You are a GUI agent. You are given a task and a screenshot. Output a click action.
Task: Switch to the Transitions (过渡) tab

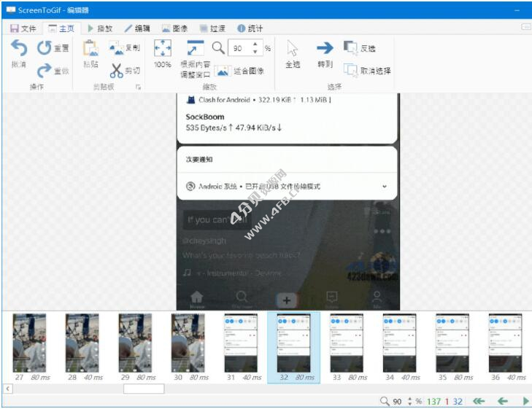click(x=212, y=28)
